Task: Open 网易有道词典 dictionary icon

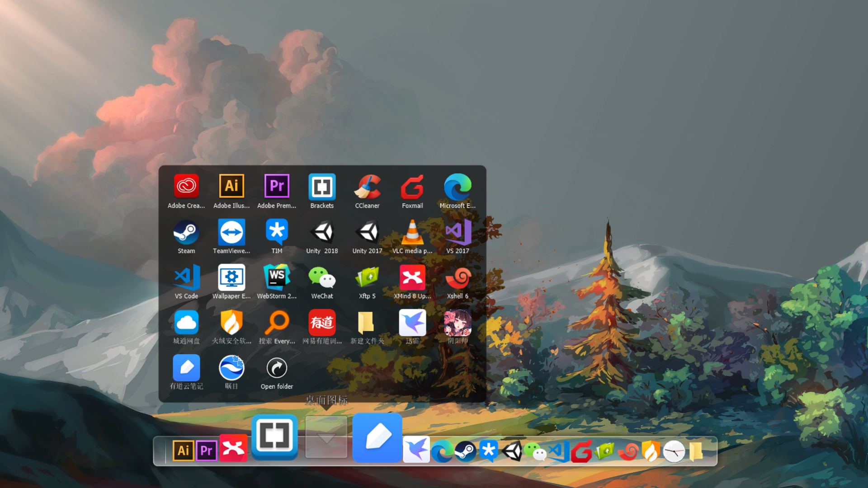Action: [x=322, y=323]
